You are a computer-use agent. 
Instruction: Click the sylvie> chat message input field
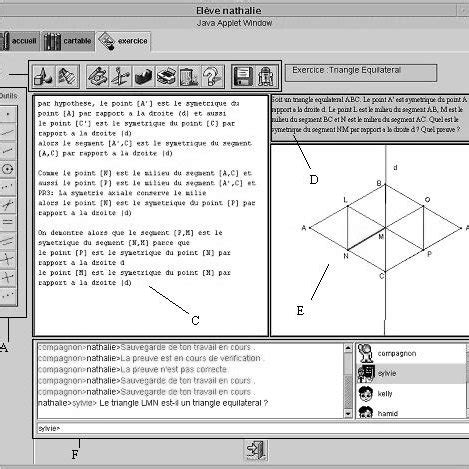click(253, 428)
